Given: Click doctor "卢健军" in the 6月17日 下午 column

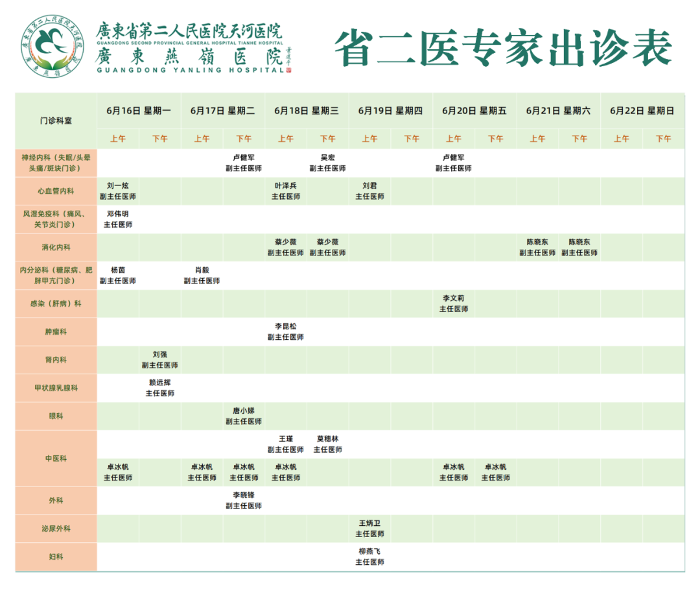Looking at the screenshot, I should [x=244, y=158].
